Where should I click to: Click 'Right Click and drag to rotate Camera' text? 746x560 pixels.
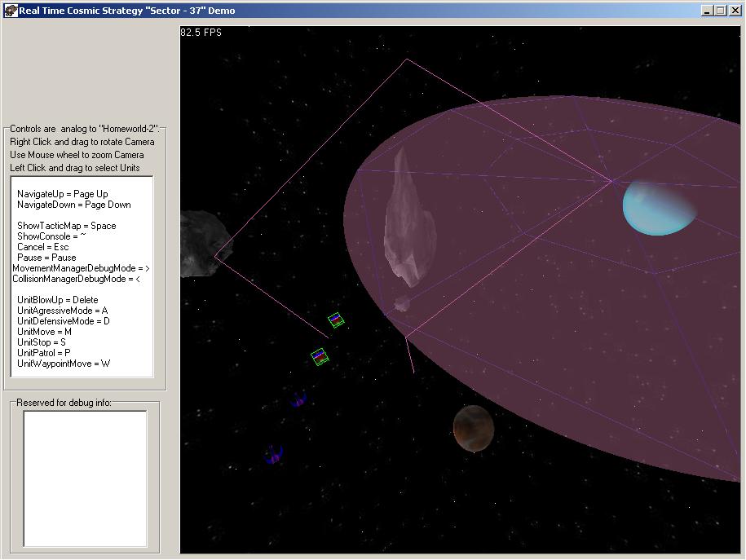coord(82,142)
